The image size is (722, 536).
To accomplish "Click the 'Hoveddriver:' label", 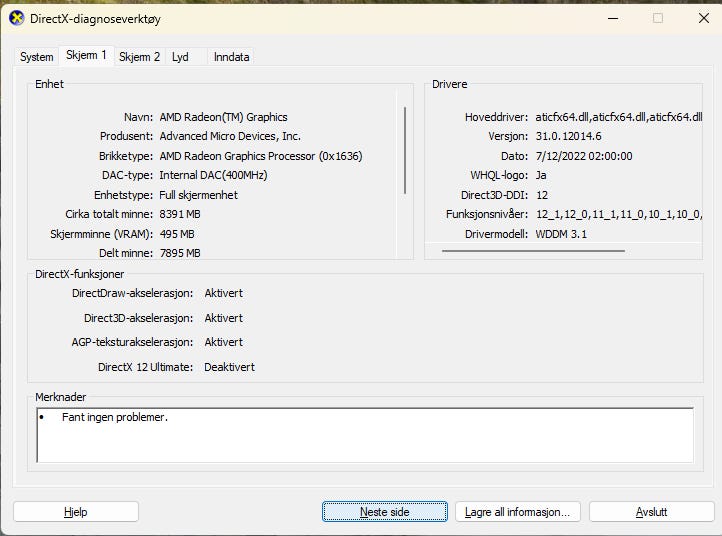I will 496,117.
